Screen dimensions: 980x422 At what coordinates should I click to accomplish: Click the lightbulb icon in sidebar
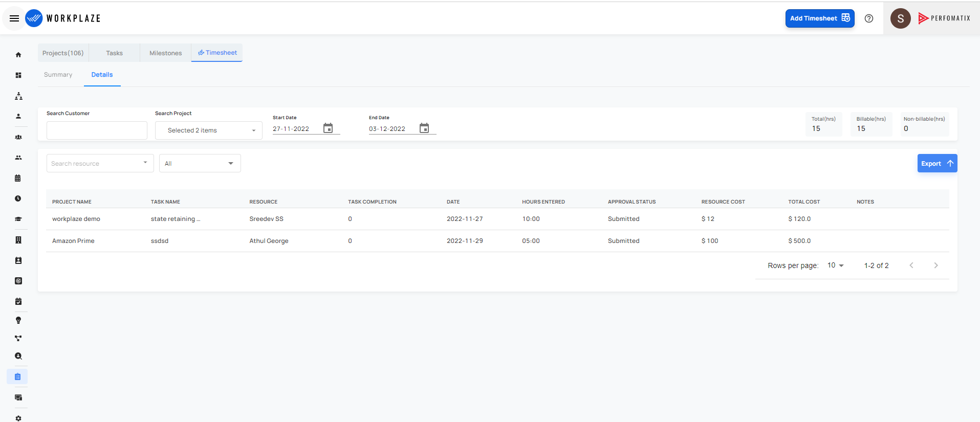click(18, 320)
